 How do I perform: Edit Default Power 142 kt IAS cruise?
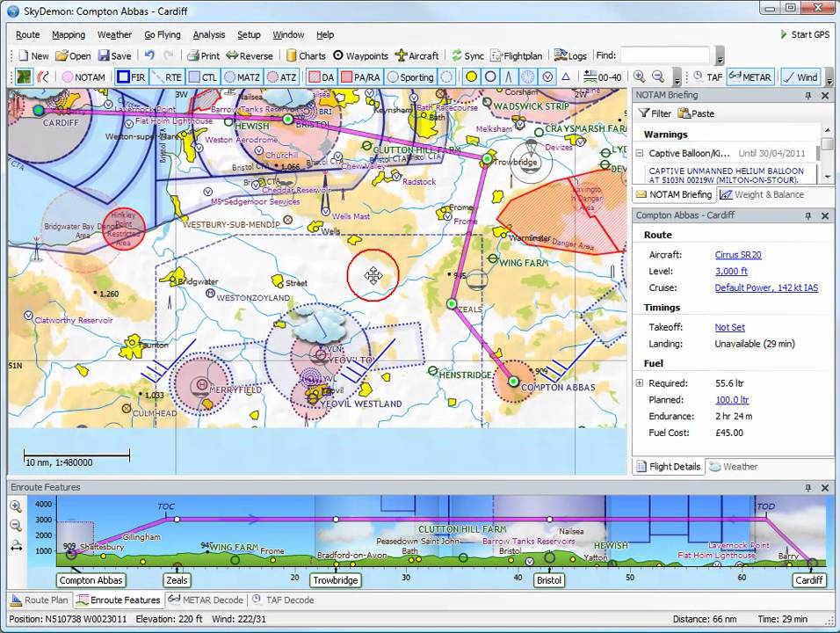(x=766, y=287)
